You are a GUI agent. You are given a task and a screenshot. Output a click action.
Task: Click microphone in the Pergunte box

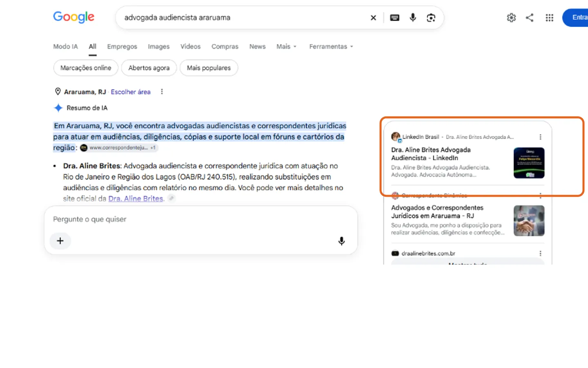[x=341, y=241]
